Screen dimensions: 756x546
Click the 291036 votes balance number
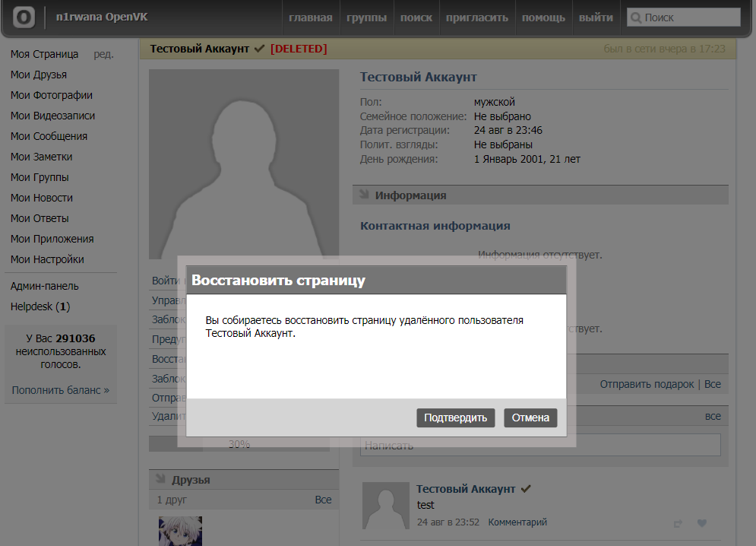(x=75, y=338)
